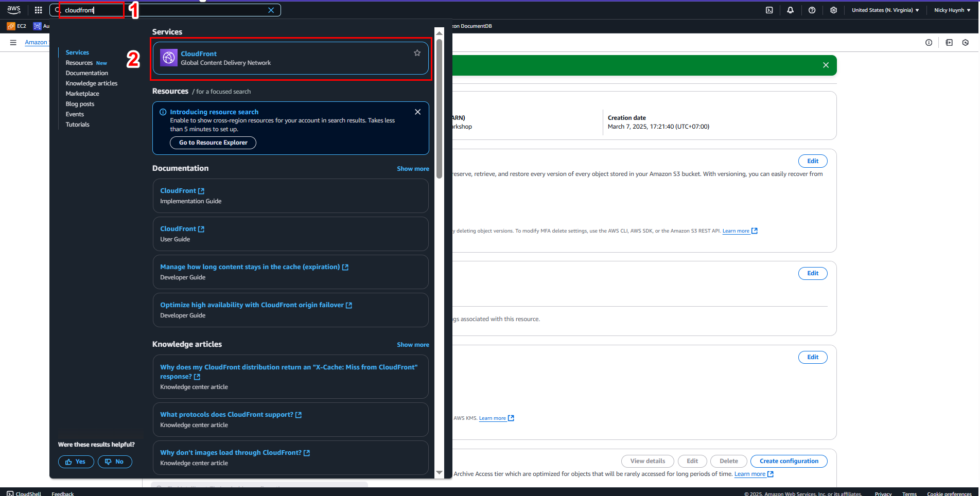Viewport: 980px width, 496px height.
Task: Open external icon for CloudFront User Guide
Action: pos(201,229)
